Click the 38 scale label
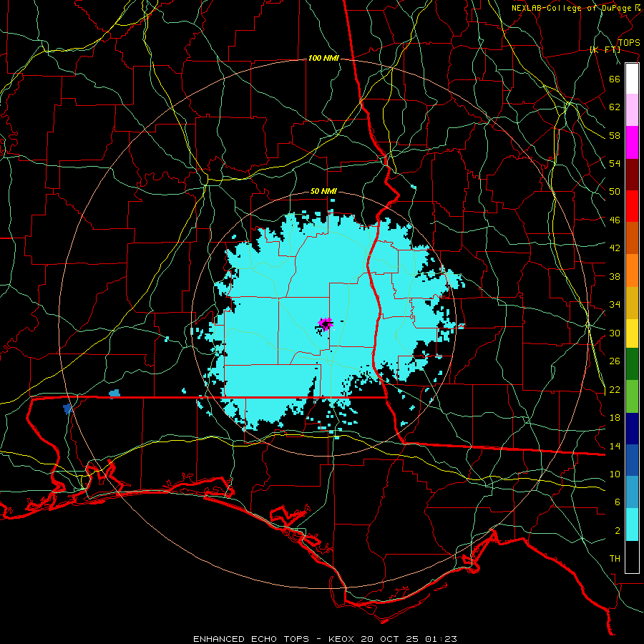 click(x=615, y=276)
